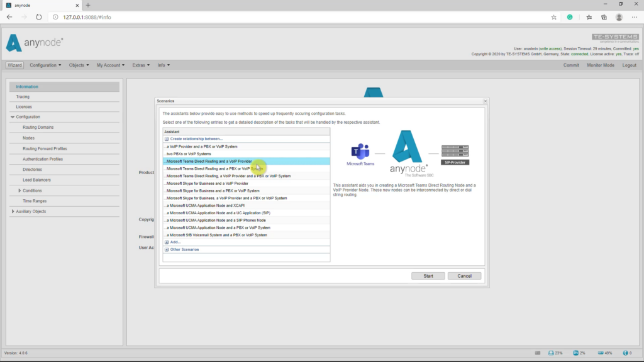The image size is (644, 362).
Task: Reload the page with the refresh icon
Action: point(38,17)
